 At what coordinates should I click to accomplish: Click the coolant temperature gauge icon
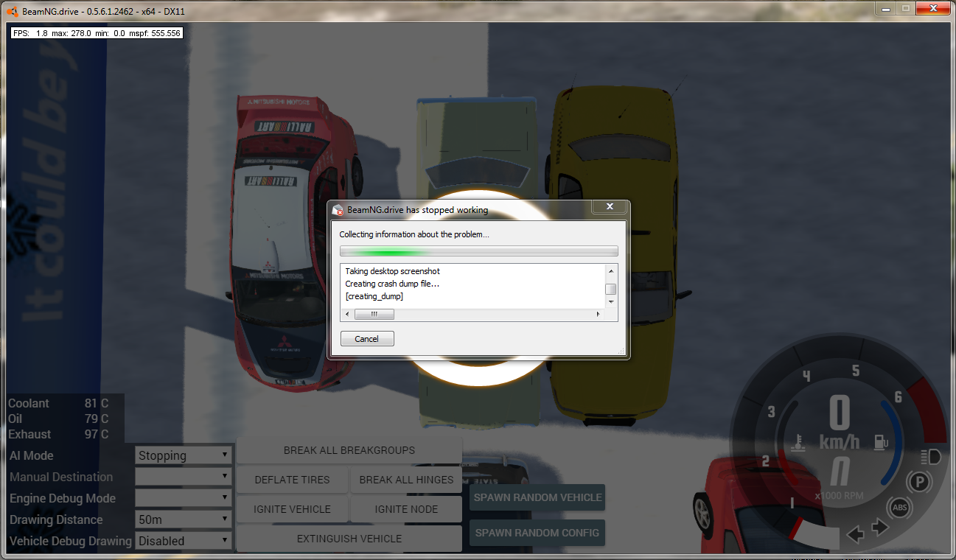pos(798,442)
